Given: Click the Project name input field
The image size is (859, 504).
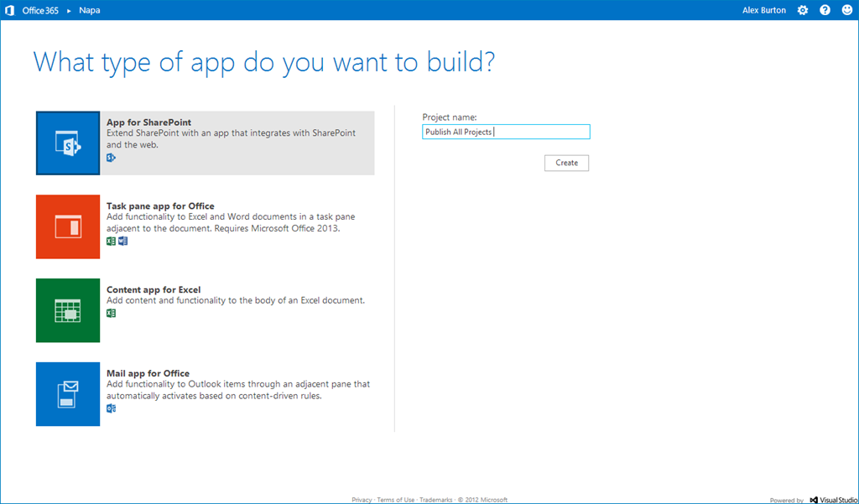Looking at the screenshot, I should point(506,132).
